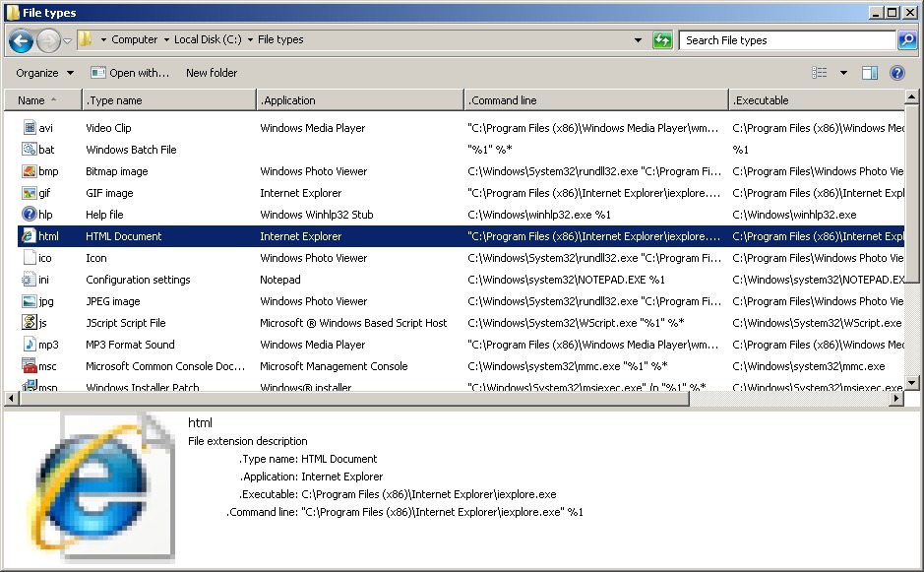Click Bitmap image type name
The height and width of the screenshot is (572, 924).
tap(117, 171)
